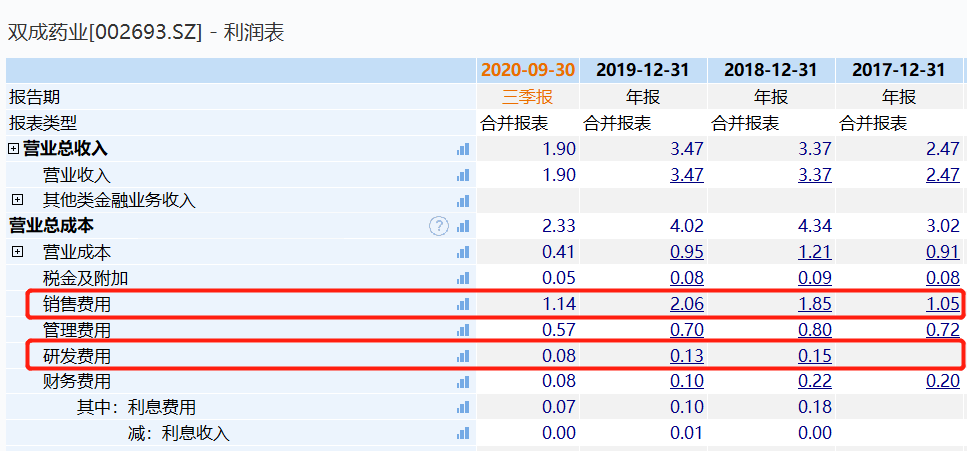Expand the 营业成本 row details
The height and width of the screenshot is (451, 967).
(x=17, y=252)
